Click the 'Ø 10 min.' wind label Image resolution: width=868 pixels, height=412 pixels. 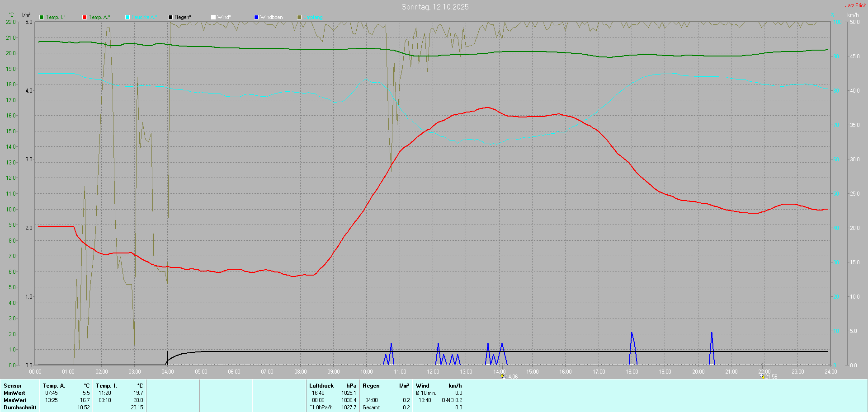click(426, 393)
